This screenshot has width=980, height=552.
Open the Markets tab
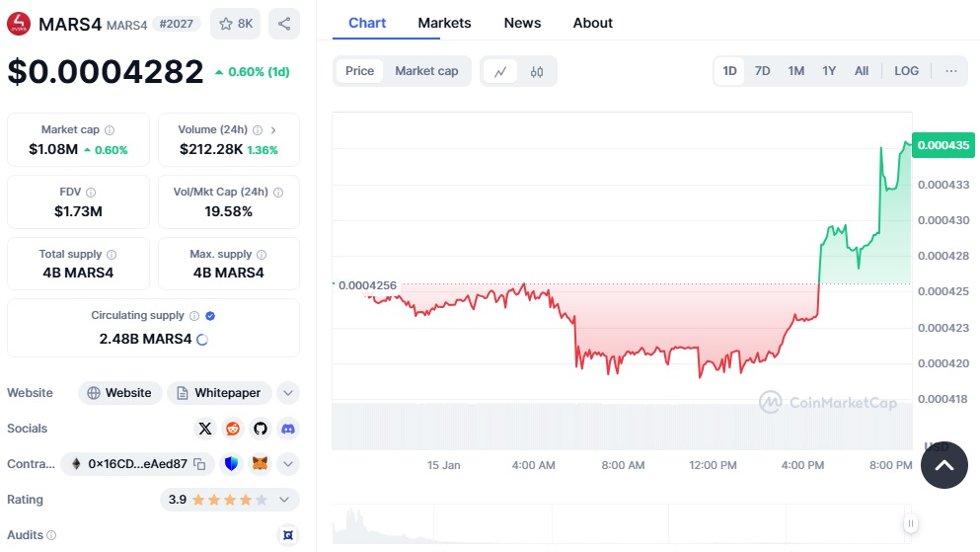[x=444, y=23]
